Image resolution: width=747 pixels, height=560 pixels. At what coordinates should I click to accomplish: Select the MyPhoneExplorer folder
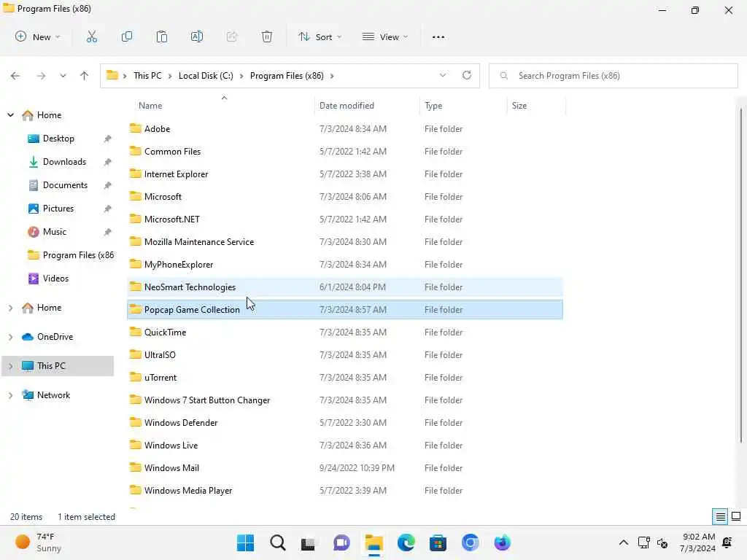345,265
